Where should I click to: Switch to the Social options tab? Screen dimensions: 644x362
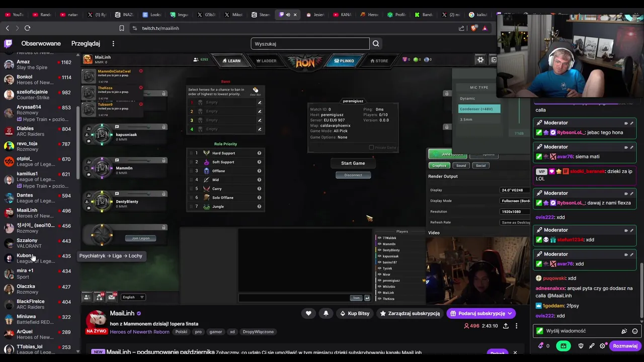coord(480,165)
